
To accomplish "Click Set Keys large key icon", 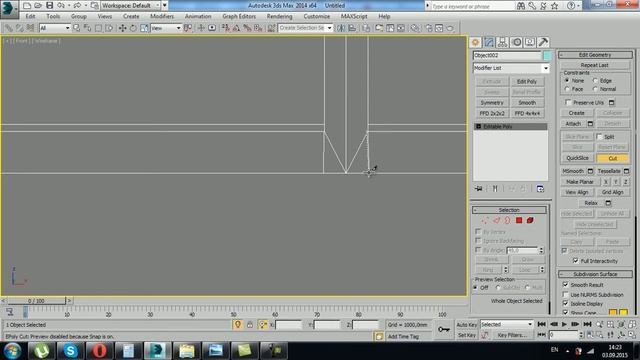I will point(444,329).
